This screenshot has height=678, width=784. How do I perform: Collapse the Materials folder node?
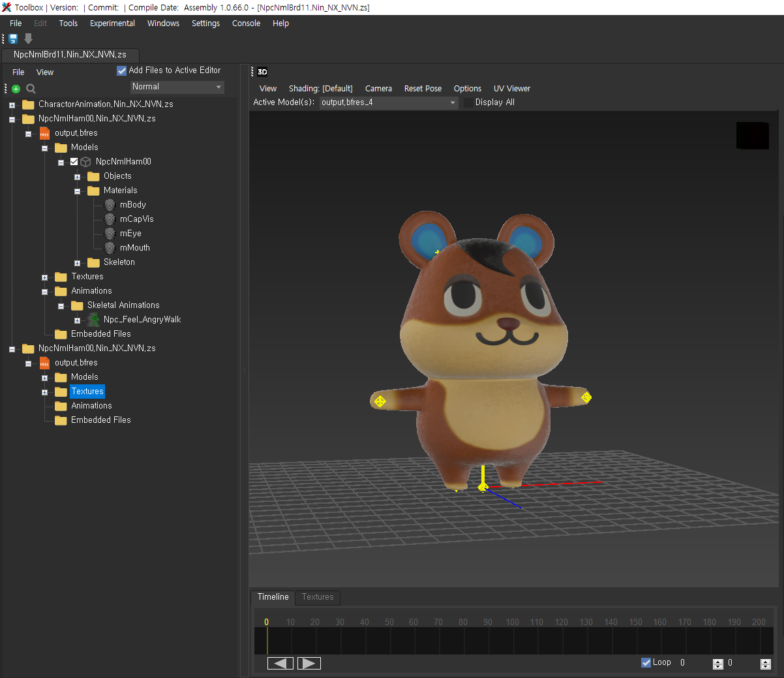click(x=77, y=191)
